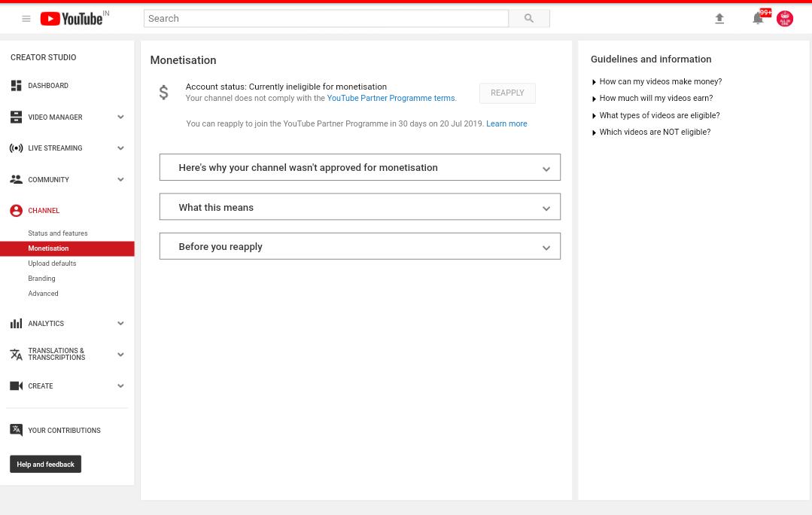Open the account avatar menu
Image resolution: width=812 pixels, height=515 pixels.
[785, 19]
